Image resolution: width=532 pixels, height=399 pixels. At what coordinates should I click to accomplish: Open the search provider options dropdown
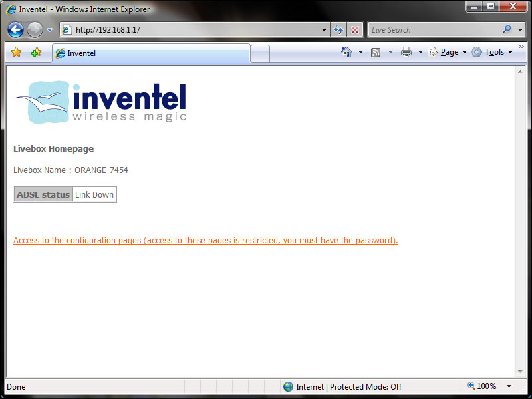click(x=520, y=30)
